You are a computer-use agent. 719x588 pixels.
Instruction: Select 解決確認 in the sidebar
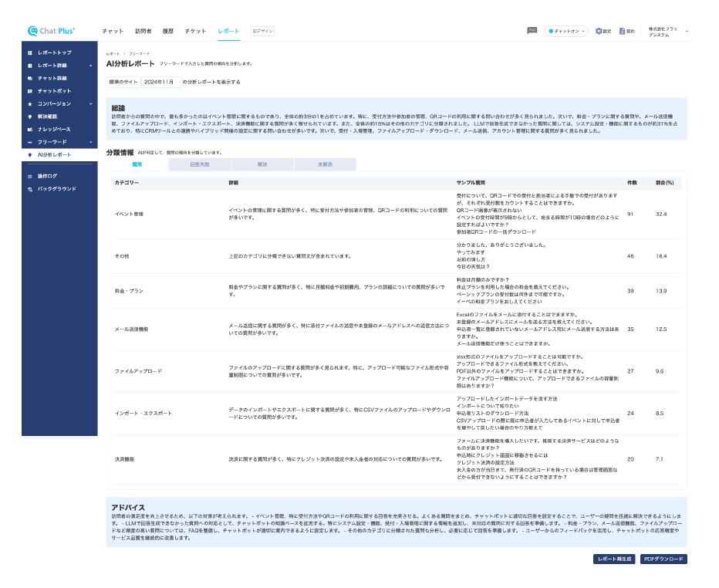pyautogui.click(x=52, y=117)
